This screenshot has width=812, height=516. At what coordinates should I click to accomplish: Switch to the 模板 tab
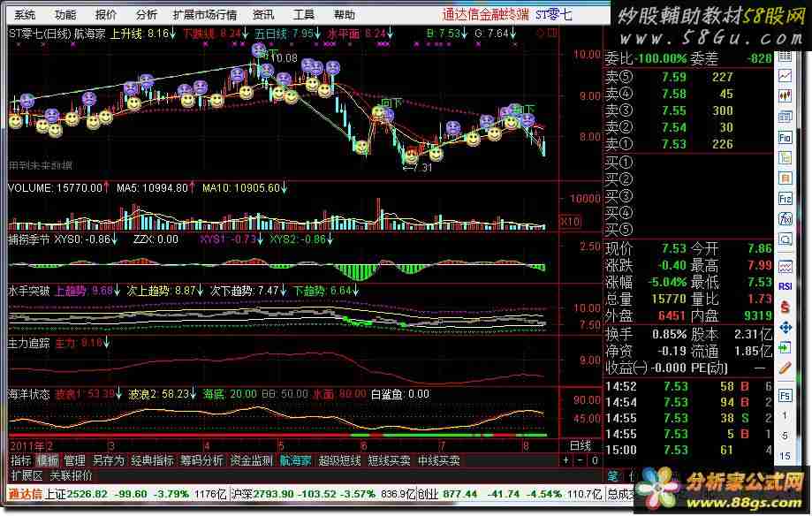[48, 460]
